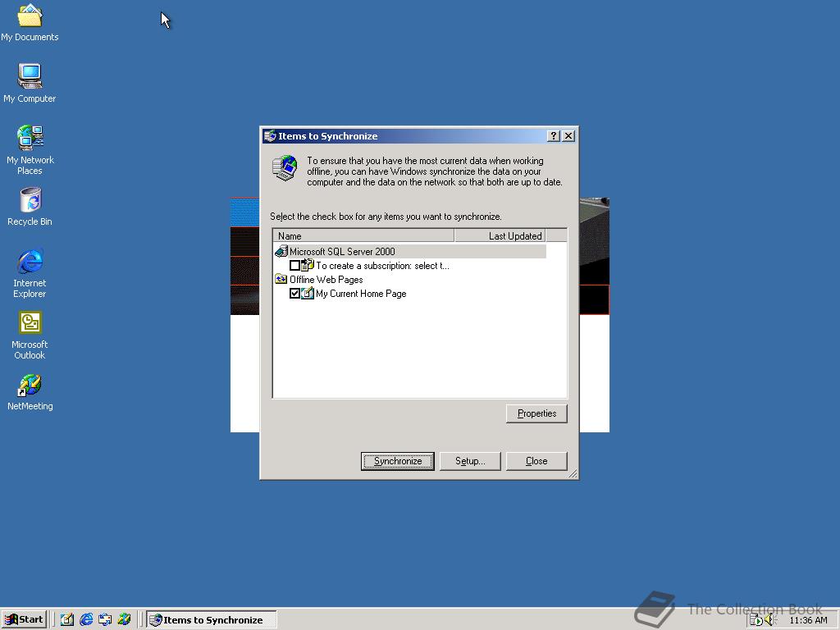Click the dialog's question mark Help button
Image resolution: width=840 pixels, height=630 pixels.
click(554, 136)
